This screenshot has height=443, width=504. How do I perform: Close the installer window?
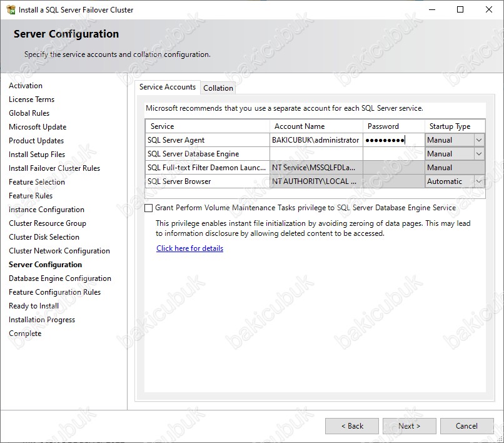coord(489,9)
